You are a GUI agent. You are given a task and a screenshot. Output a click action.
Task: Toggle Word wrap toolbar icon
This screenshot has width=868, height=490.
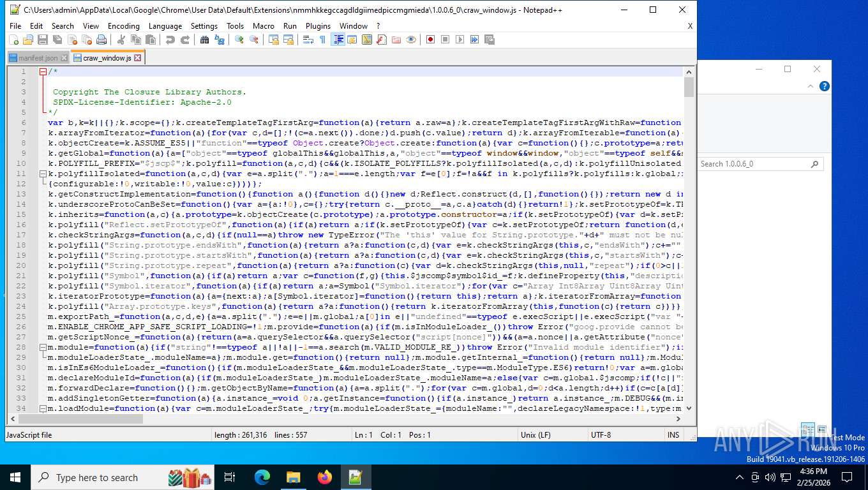[x=308, y=40]
